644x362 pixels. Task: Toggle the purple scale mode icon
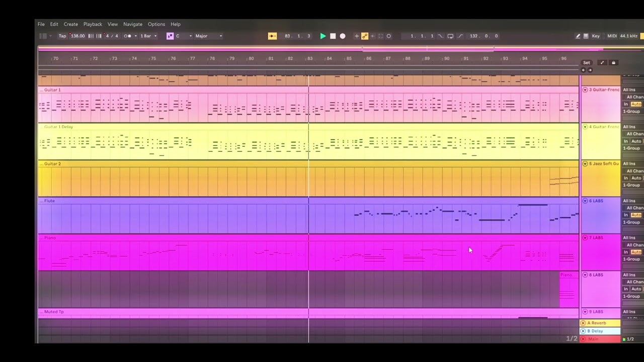[170, 36]
